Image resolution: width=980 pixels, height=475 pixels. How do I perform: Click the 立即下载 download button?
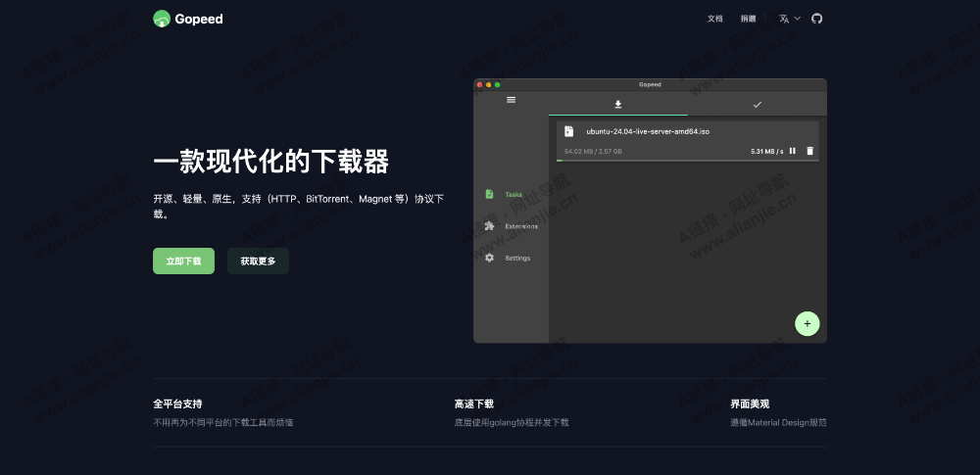coord(184,261)
